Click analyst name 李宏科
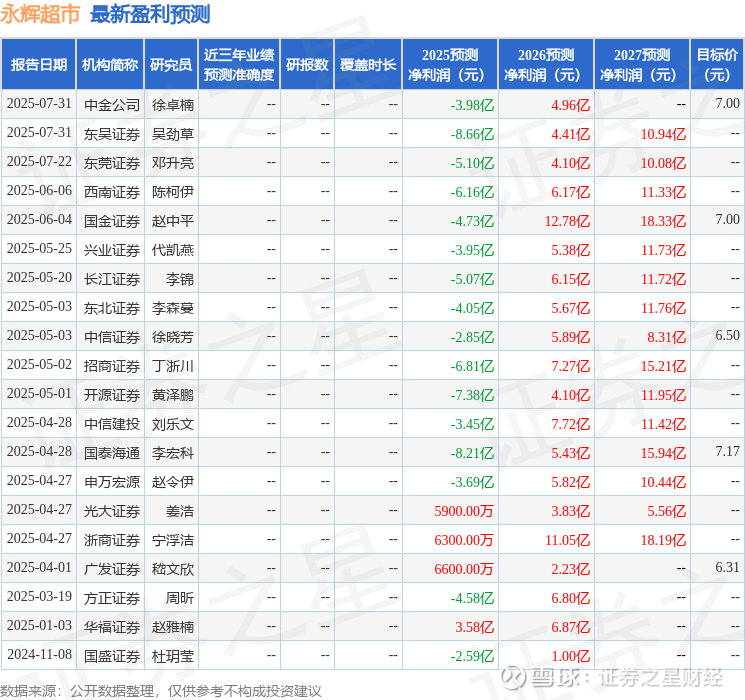This screenshot has width=745, height=700. point(173,453)
